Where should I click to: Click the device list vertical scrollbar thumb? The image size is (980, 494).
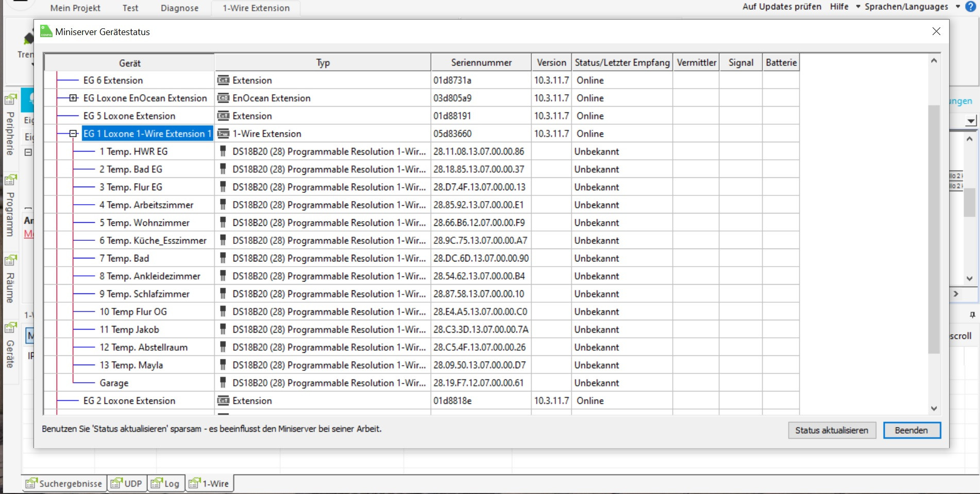pyautogui.click(x=934, y=229)
